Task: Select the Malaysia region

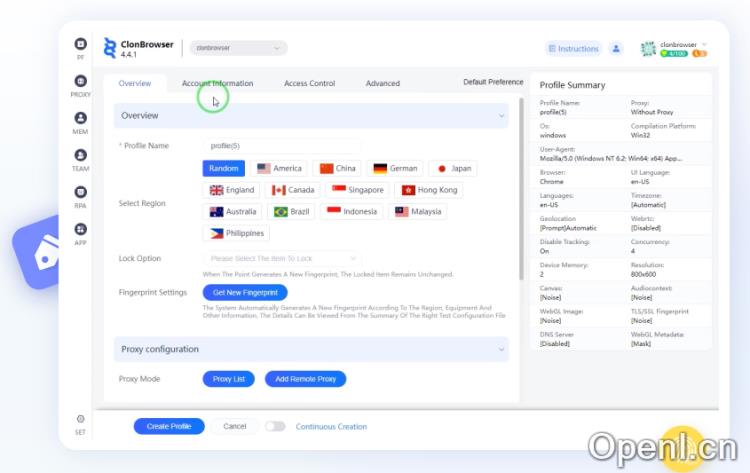Action: 418,211
